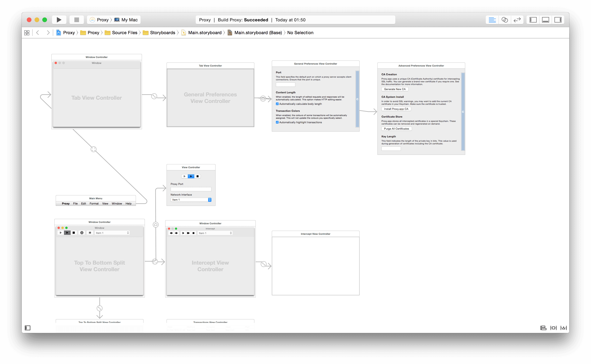
Task: Click the Purge All Certificates button
Action: pyautogui.click(x=397, y=129)
